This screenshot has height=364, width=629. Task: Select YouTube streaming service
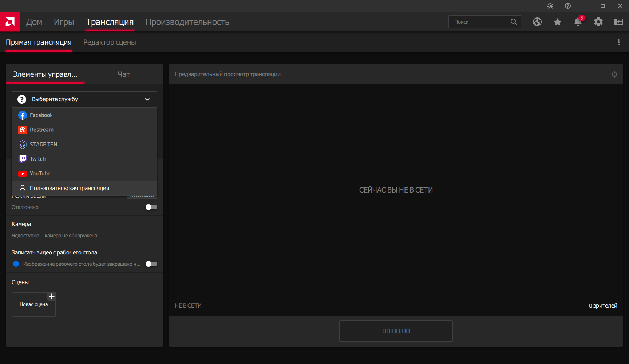point(84,174)
